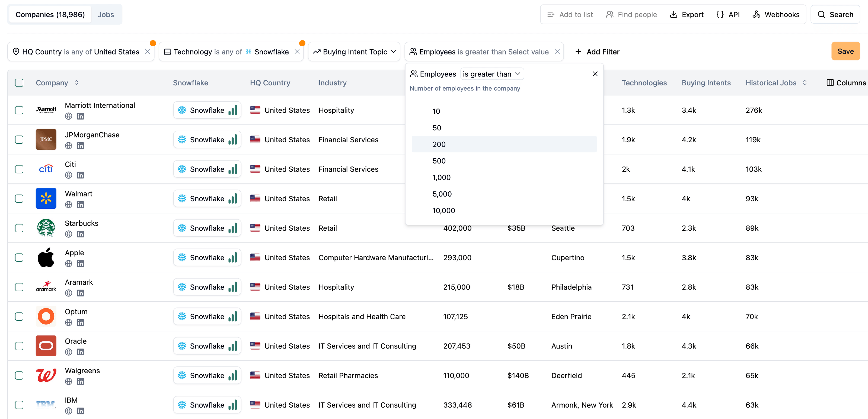Open Oracle's website globe icon
This screenshot has height=419, width=868.
[x=68, y=352]
